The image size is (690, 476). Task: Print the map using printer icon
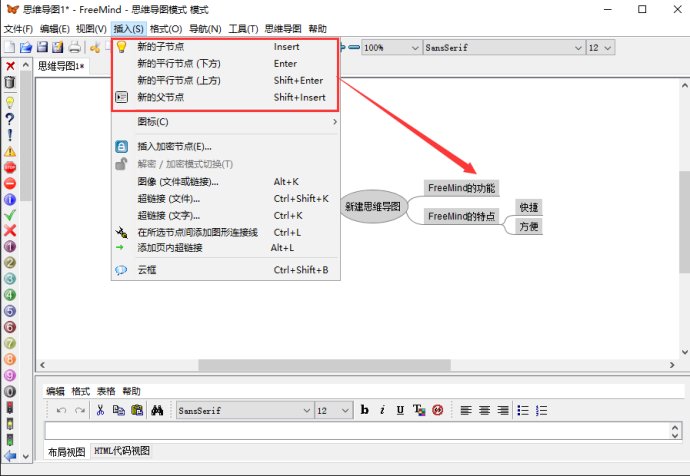[x=74, y=47]
